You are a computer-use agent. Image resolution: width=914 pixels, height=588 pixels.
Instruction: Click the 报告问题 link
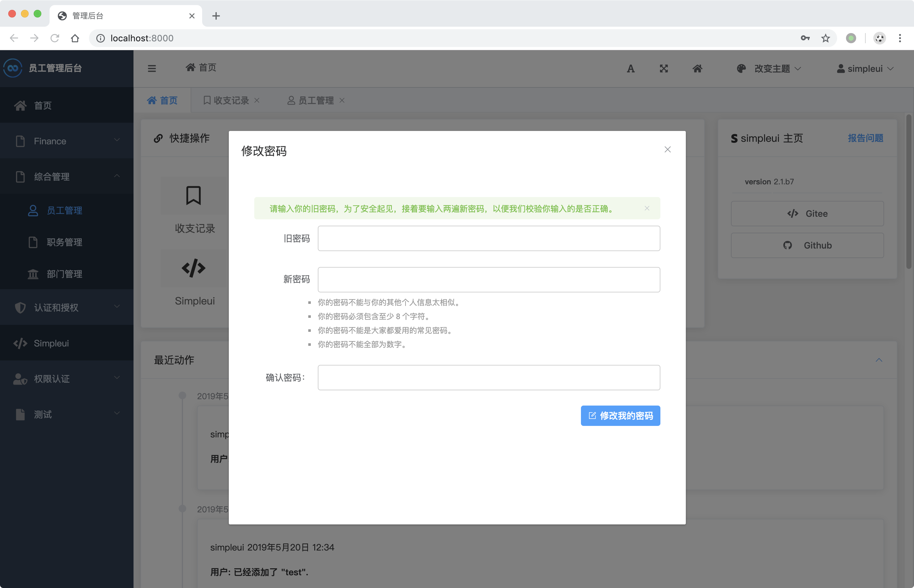coord(865,138)
